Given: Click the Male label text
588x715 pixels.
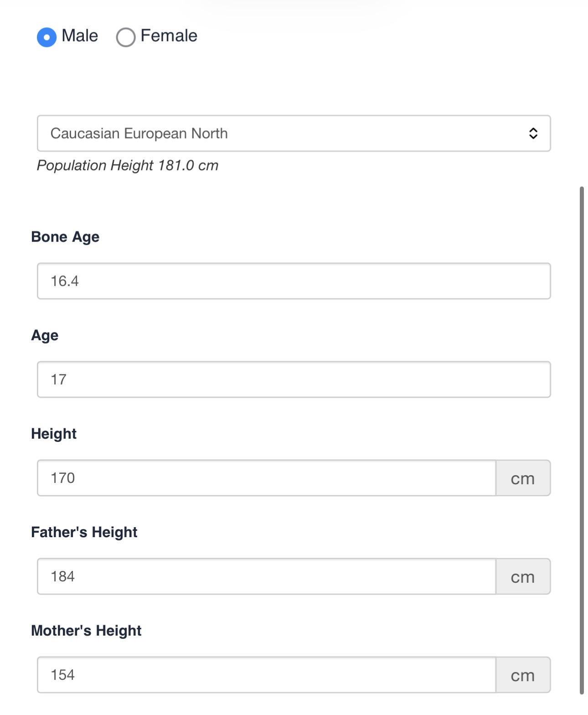Looking at the screenshot, I should (80, 36).
